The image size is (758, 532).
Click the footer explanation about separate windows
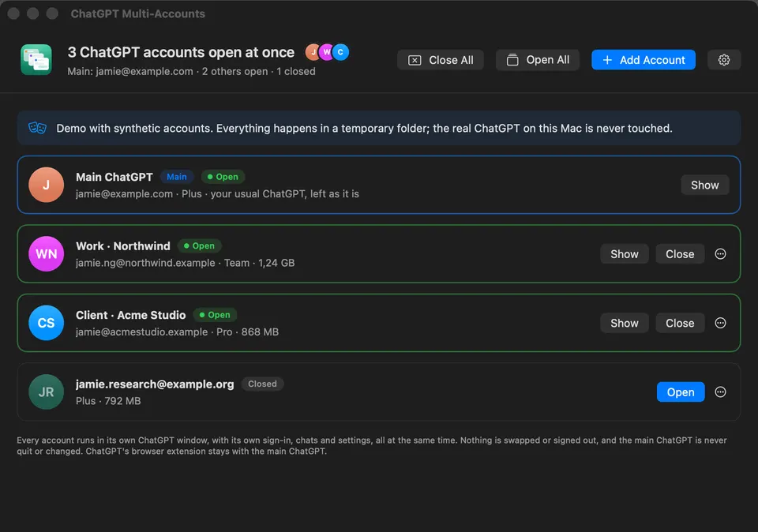click(372, 445)
